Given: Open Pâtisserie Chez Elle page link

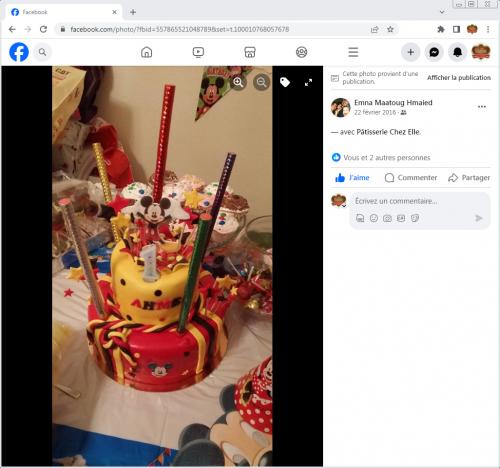Looking at the screenshot, I should (388, 132).
